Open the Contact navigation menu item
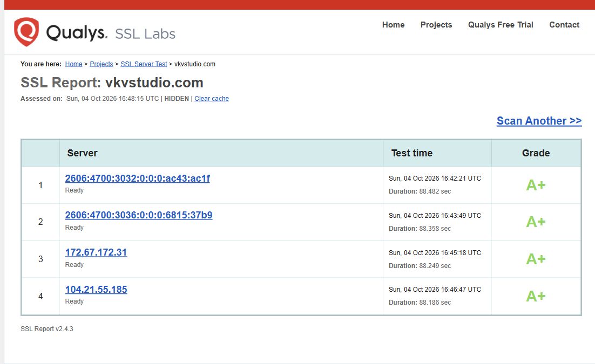 pyautogui.click(x=564, y=25)
